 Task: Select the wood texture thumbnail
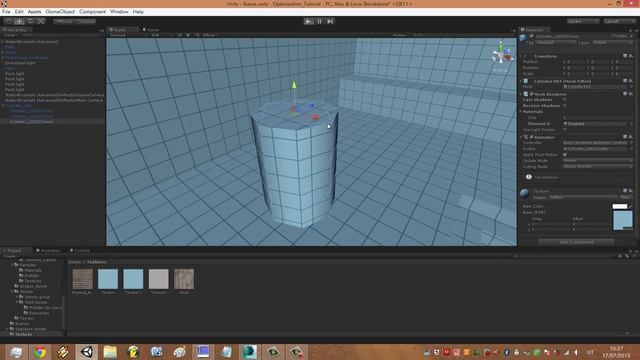[184, 279]
